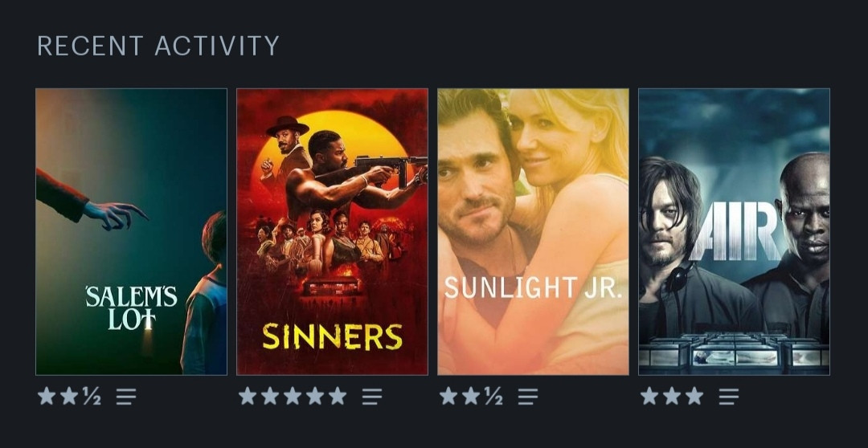Viewport: 868px width, 448px height.
Task: Open the Salem's Lot poster
Action: point(131,232)
